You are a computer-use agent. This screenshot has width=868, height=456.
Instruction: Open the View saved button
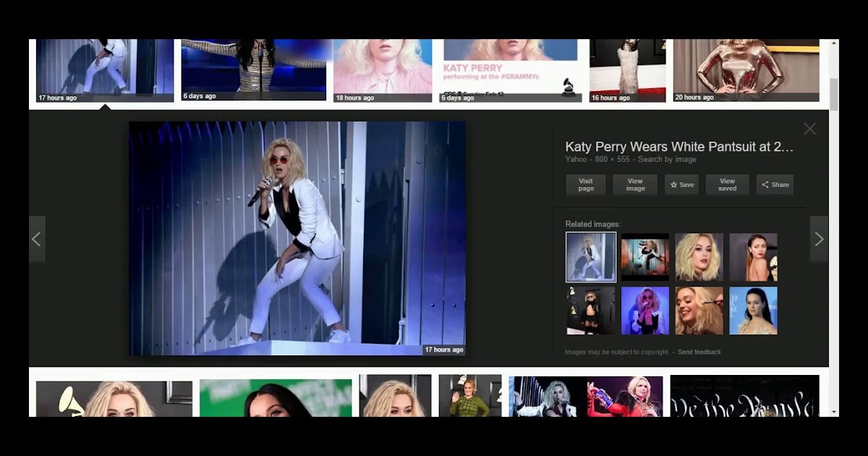727,185
